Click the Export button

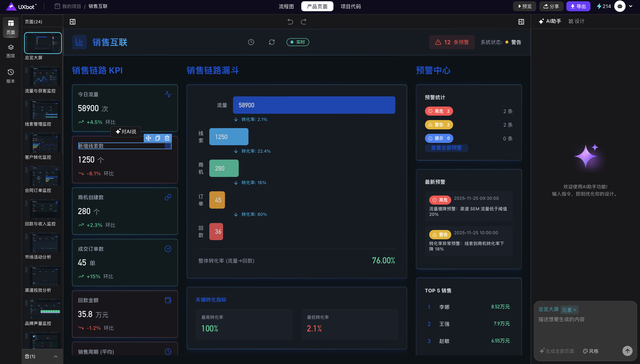tap(578, 6)
